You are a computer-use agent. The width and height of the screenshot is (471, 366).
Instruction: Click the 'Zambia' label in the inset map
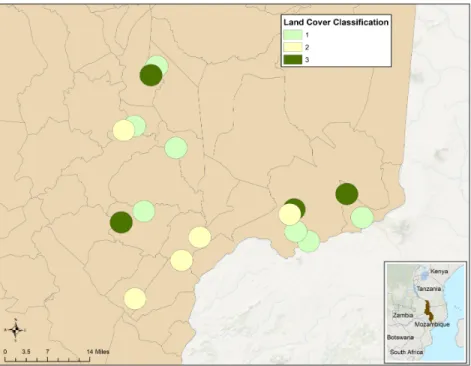point(403,315)
